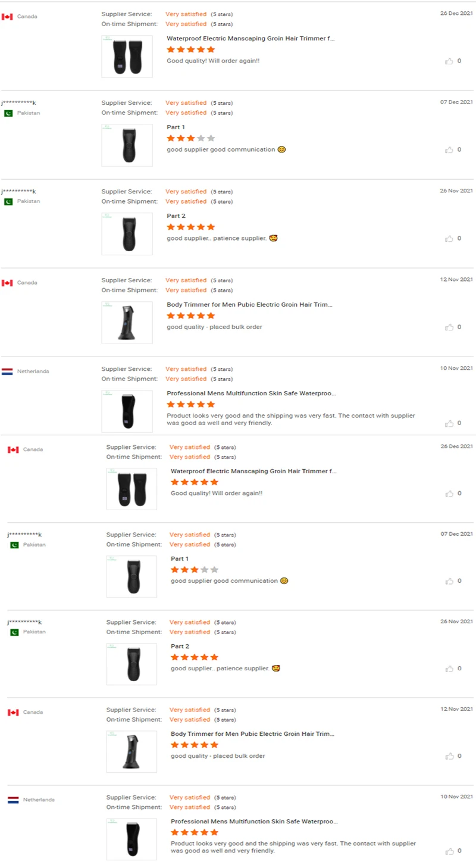The width and height of the screenshot is (476, 868).
Task: Click the Pakistan flag beside first Part 1 review
Action: [x=8, y=113]
